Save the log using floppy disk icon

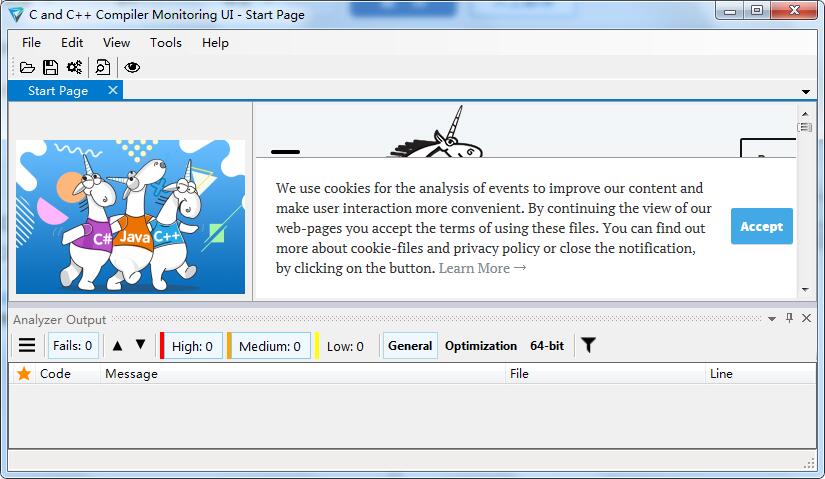(x=51, y=67)
